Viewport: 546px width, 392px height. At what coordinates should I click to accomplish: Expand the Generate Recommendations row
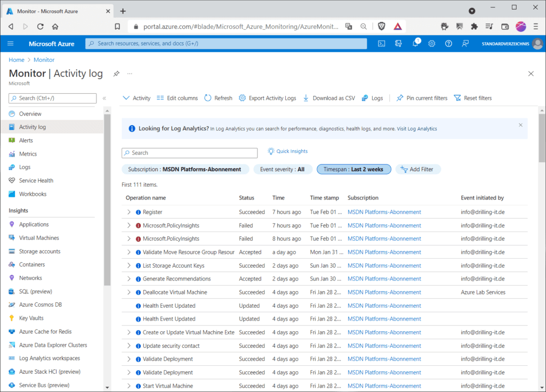129,279
